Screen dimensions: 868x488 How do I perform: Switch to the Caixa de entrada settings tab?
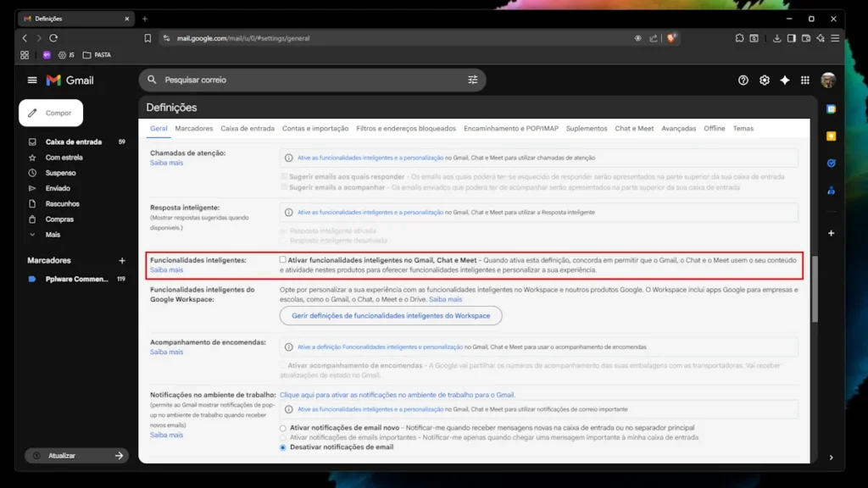[248, 129]
